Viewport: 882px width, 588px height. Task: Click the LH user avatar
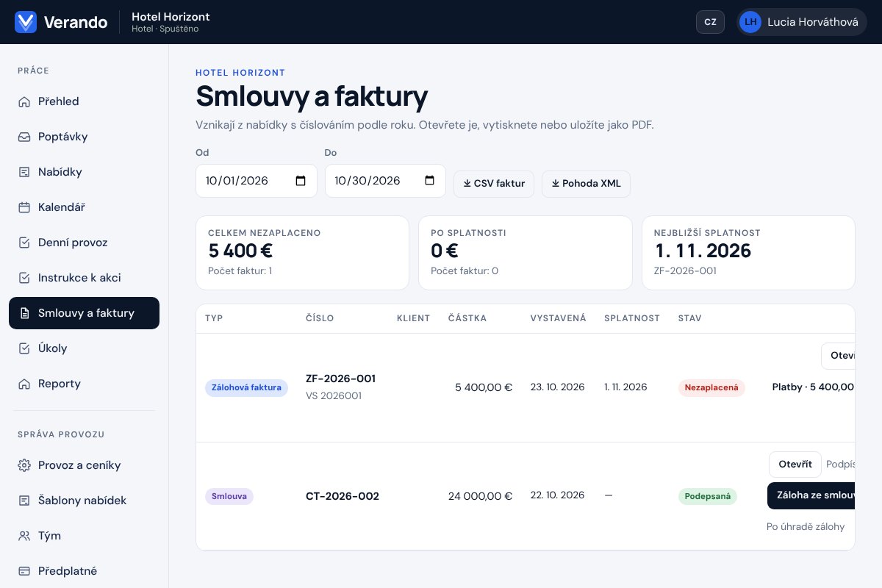pyautogui.click(x=750, y=22)
